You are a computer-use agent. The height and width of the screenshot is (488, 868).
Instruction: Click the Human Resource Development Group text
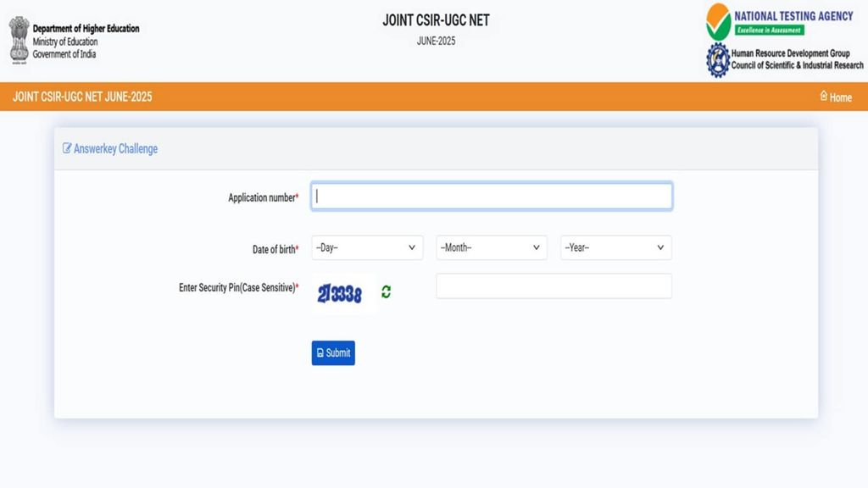(x=791, y=53)
